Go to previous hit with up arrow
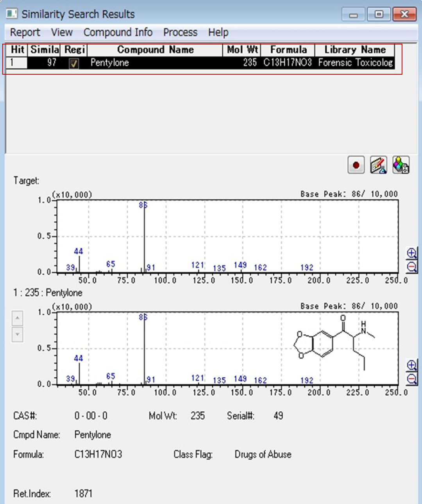 (x=17, y=318)
